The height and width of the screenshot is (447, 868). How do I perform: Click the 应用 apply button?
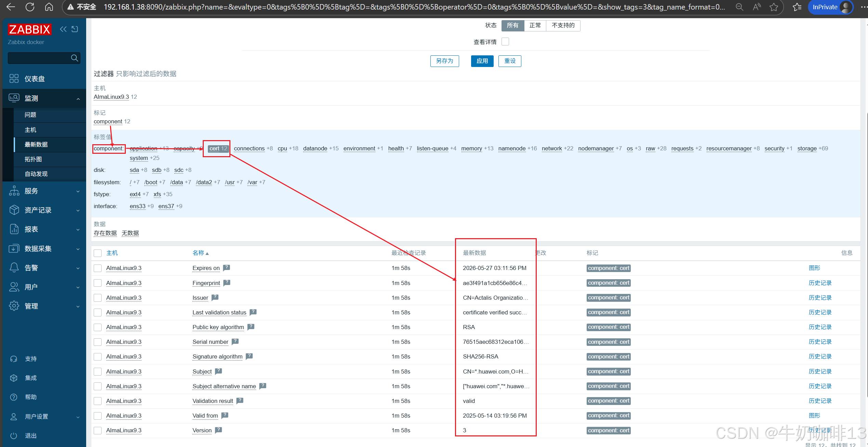pyautogui.click(x=482, y=61)
